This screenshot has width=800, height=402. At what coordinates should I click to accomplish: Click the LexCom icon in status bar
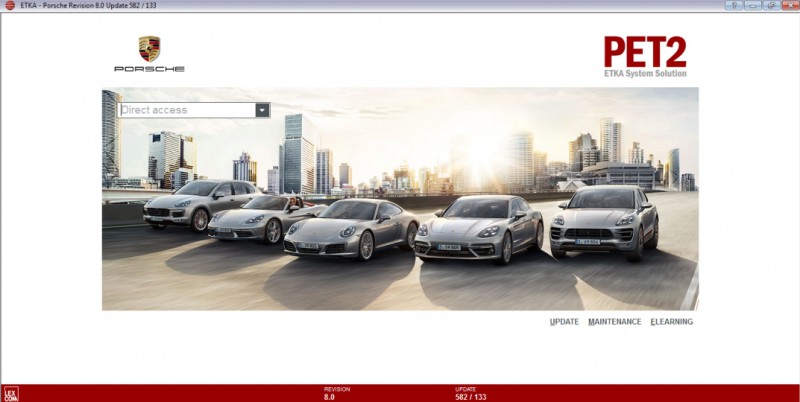[x=11, y=394]
